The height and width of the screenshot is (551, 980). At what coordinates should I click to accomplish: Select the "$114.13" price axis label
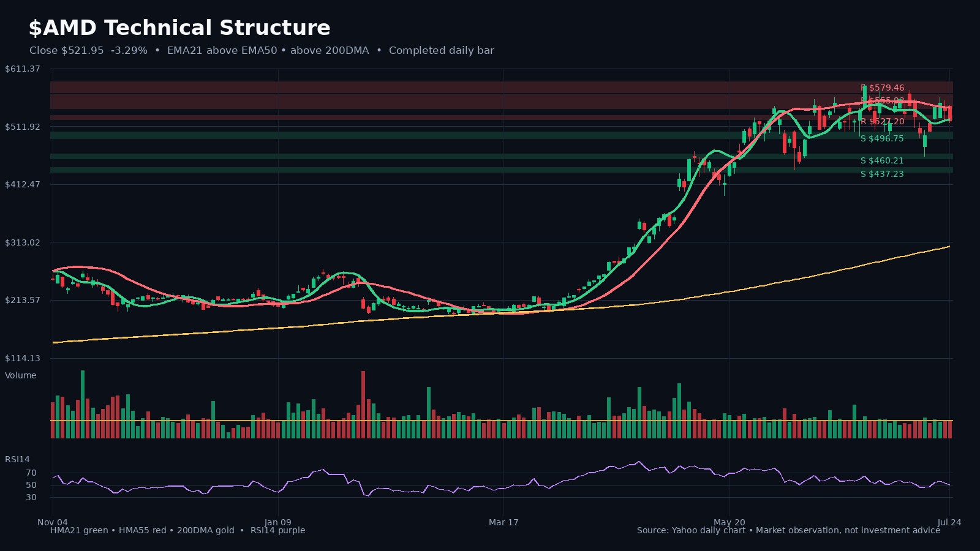23,358
